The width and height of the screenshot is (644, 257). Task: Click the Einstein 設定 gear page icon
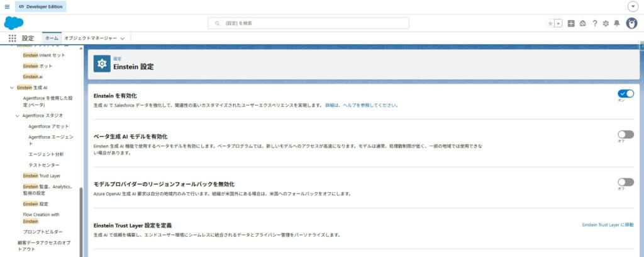click(x=102, y=64)
